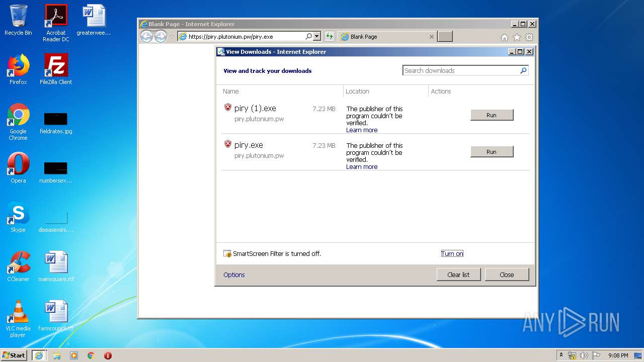Select the piry (1).exe download entry
The height and width of the screenshot is (362, 644).
point(375,116)
